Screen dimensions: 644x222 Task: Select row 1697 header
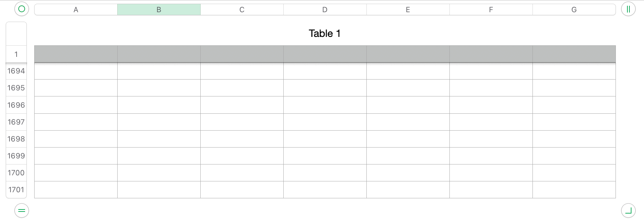(x=16, y=122)
